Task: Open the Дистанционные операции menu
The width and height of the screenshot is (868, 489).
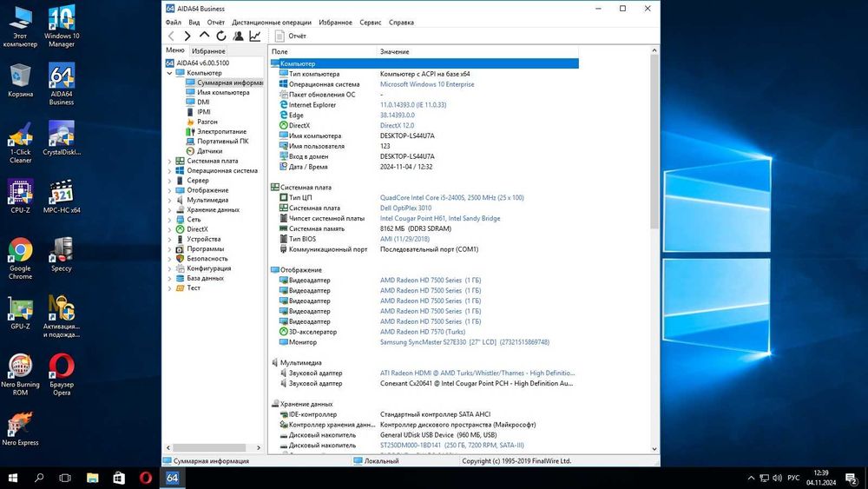Action: (x=272, y=23)
